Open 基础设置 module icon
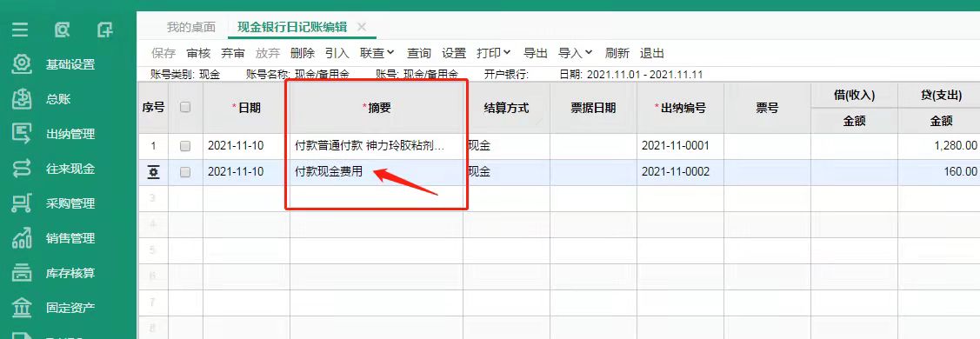The image size is (980, 339). click(x=22, y=64)
